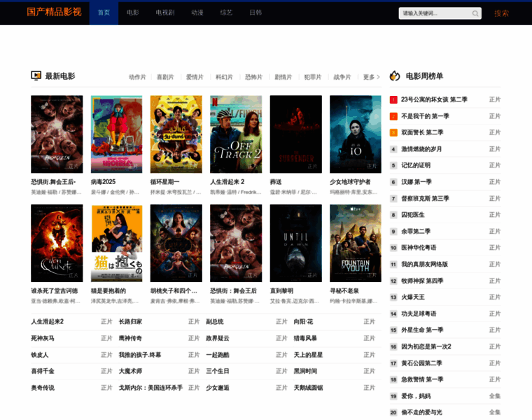Click the rank 3 badge icon

[x=393, y=132]
